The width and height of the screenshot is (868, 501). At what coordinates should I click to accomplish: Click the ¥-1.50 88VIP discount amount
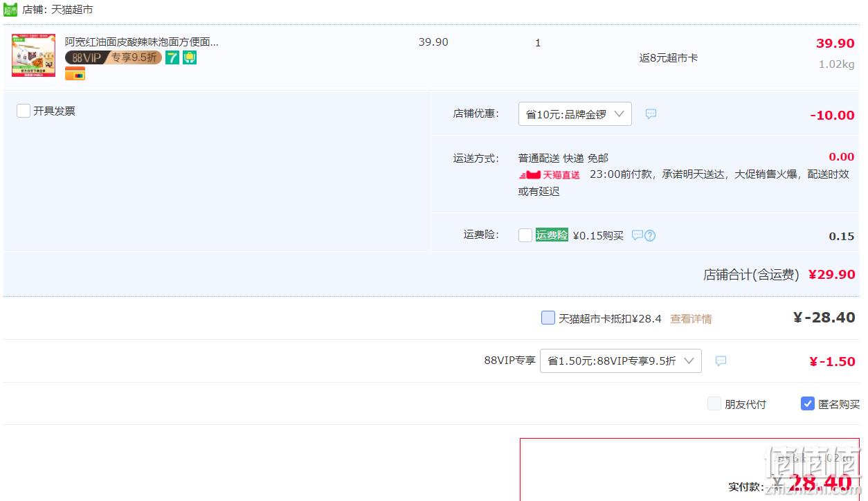(x=832, y=361)
